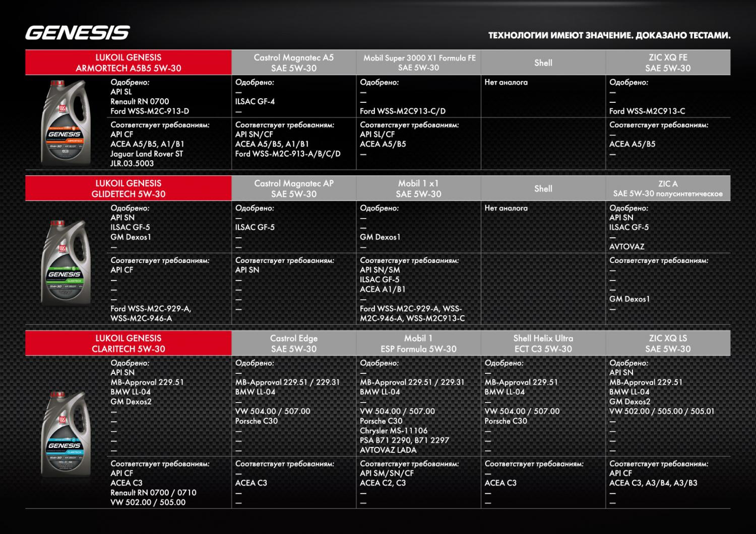Select the 'LUKOIL GENESIS CLARITECH 5W-30' header

129,344
